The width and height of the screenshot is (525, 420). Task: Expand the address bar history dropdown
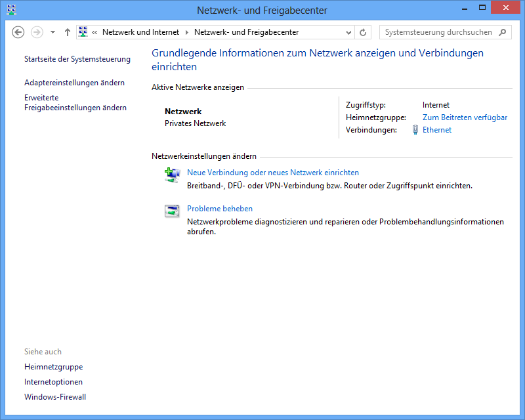point(347,32)
